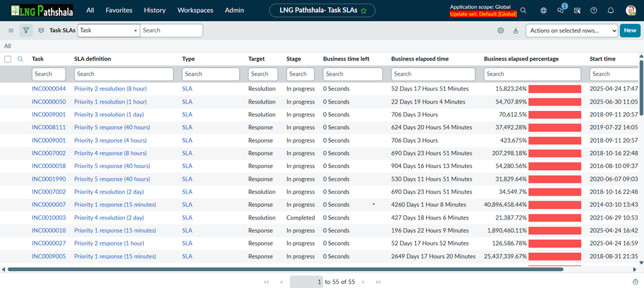Open the Task search field dropdown
This screenshot has width=644, height=288.
(x=109, y=30)
